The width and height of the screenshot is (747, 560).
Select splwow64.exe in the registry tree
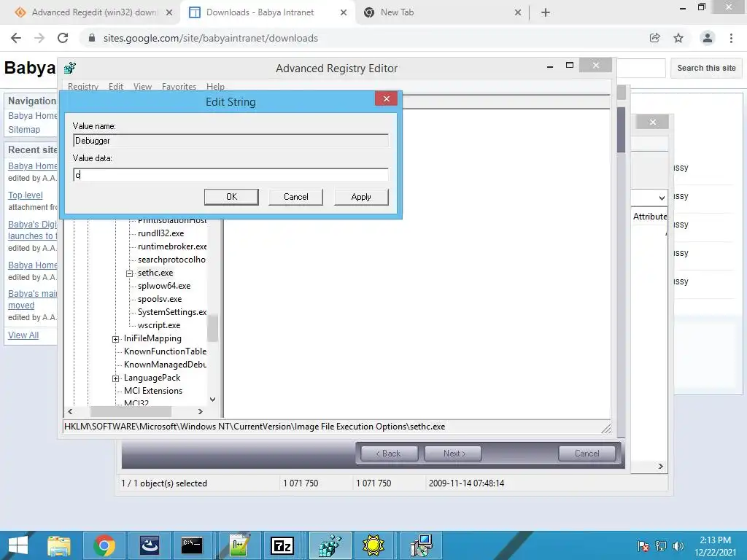coord(164,286)
